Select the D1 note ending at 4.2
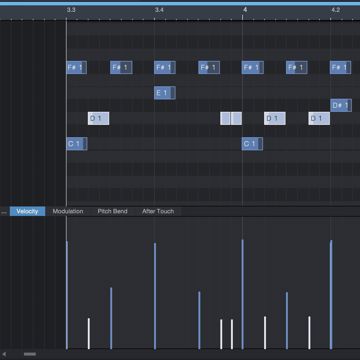Viewport: 360px width, 360px height. pos(319,118)
